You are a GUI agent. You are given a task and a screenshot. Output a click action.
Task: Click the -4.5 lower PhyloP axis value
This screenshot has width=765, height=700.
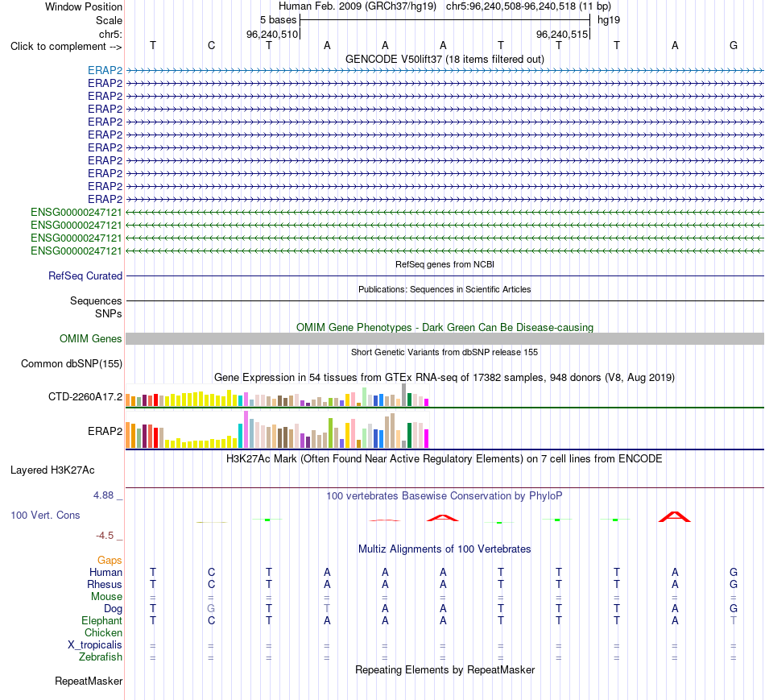[x=105, y=536]
